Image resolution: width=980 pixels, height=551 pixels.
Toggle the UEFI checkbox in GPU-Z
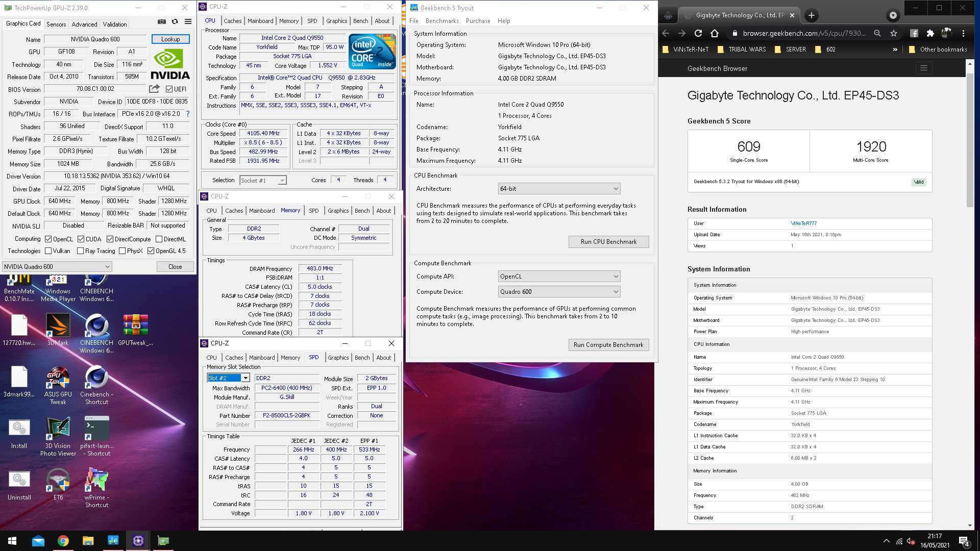(x=169, y=89)
